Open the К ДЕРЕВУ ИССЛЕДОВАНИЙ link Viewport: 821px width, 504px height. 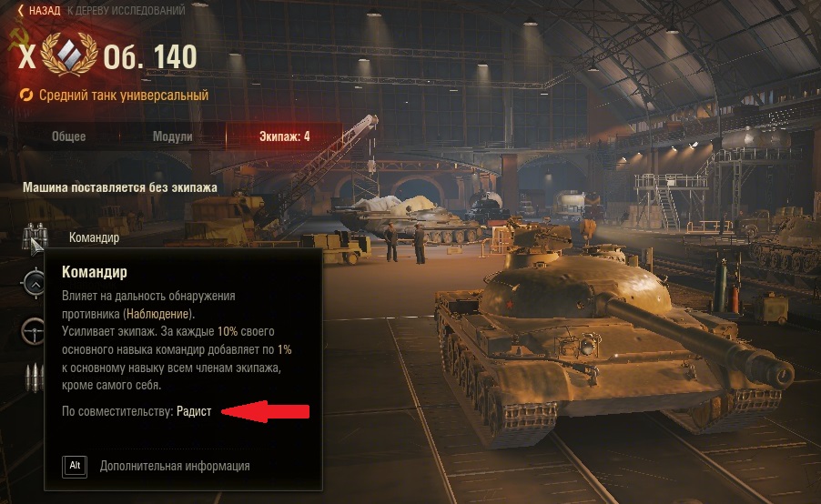coord(126,11)
